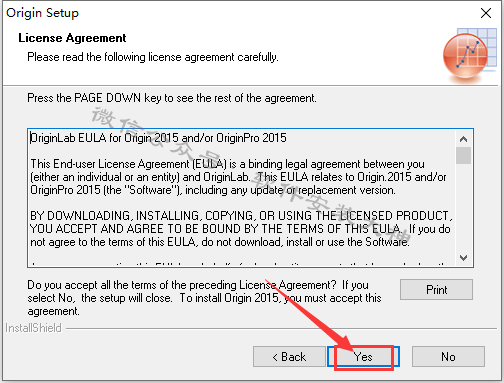Print the license agreement
Image resolution: width=504 pixels, height=383 pixels.
436,289
